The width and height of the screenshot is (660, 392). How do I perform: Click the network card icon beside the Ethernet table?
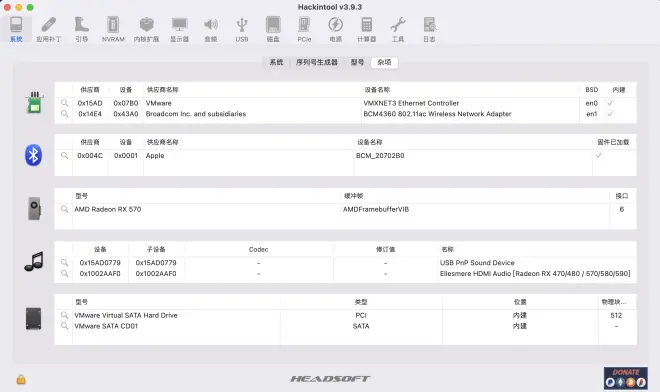[34, 103]
